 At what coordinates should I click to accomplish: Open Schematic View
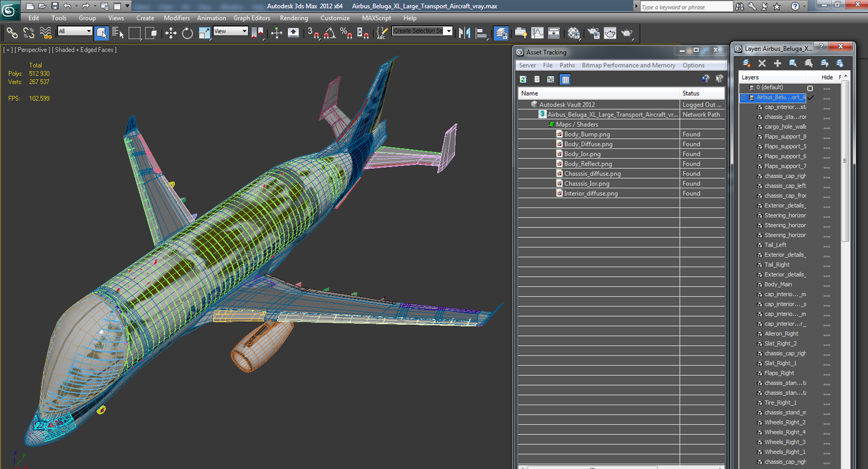coord(554,33)
